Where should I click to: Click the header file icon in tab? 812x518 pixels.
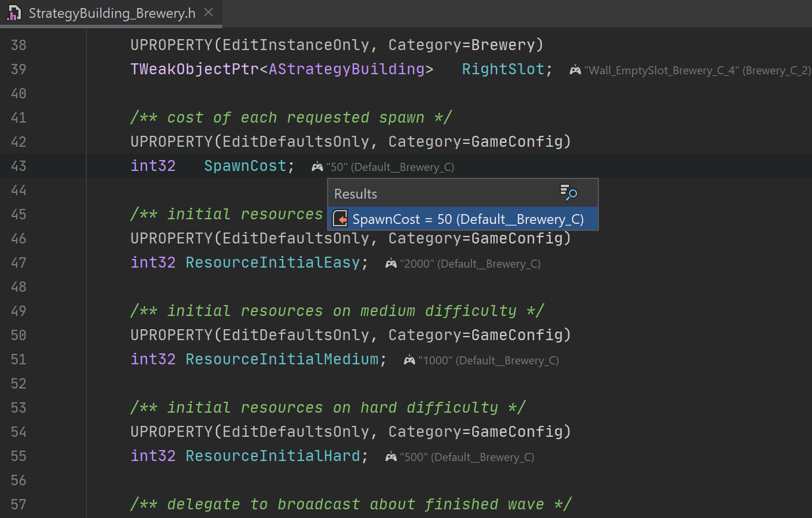coord(14,13)
